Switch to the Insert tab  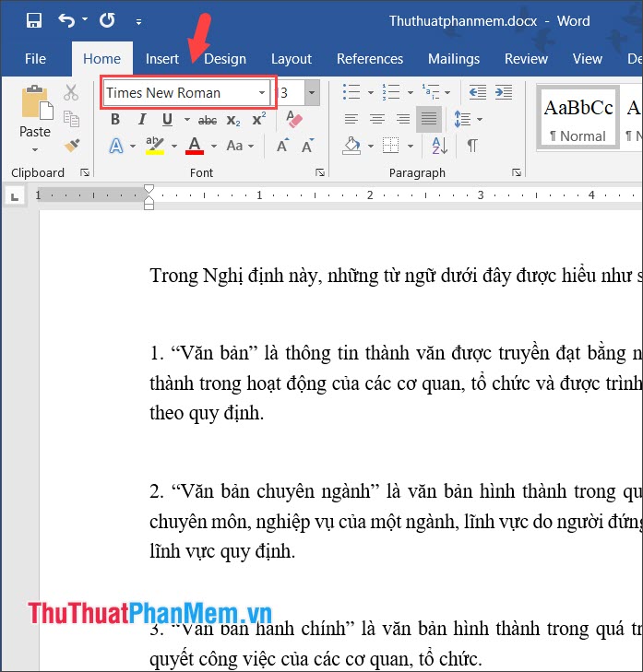pyautogui.click(x=161, y=59)
